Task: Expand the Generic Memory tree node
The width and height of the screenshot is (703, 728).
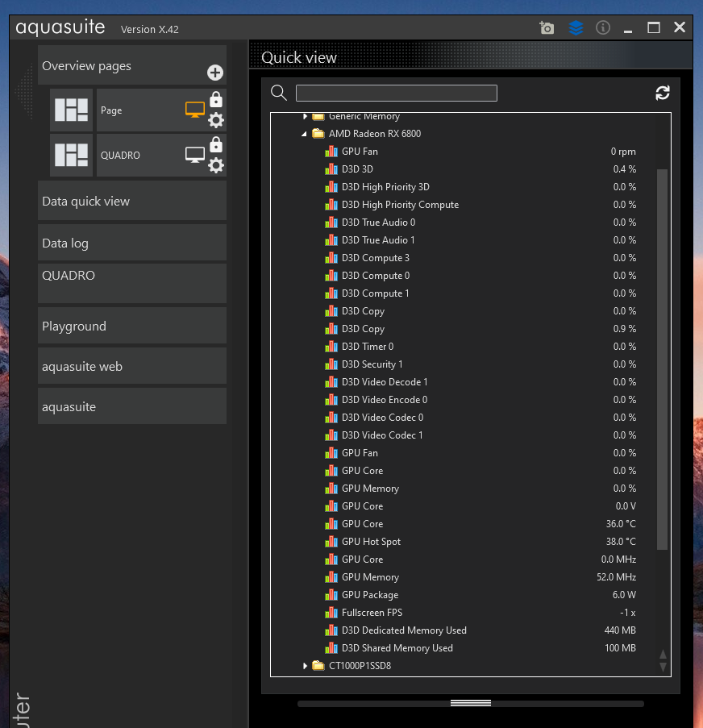Action: pos(305,117)
